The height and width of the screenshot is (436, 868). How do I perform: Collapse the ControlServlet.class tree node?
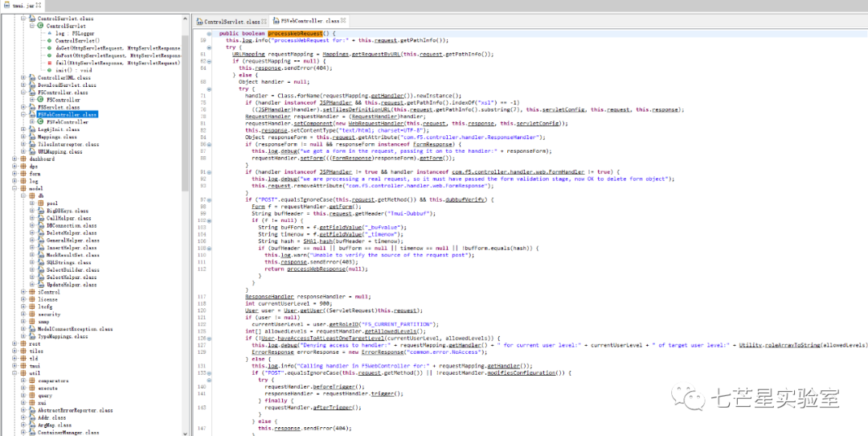tap(23, 19)
